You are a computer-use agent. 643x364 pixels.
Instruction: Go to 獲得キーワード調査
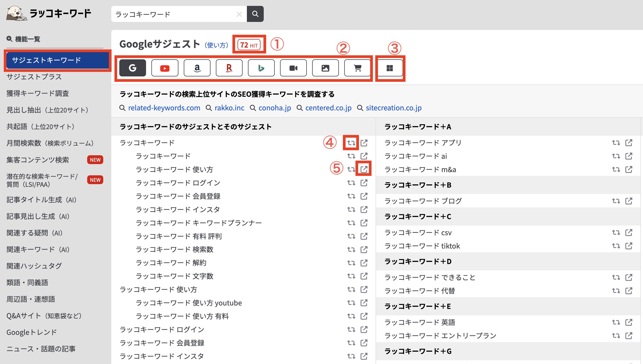point(38,94)
